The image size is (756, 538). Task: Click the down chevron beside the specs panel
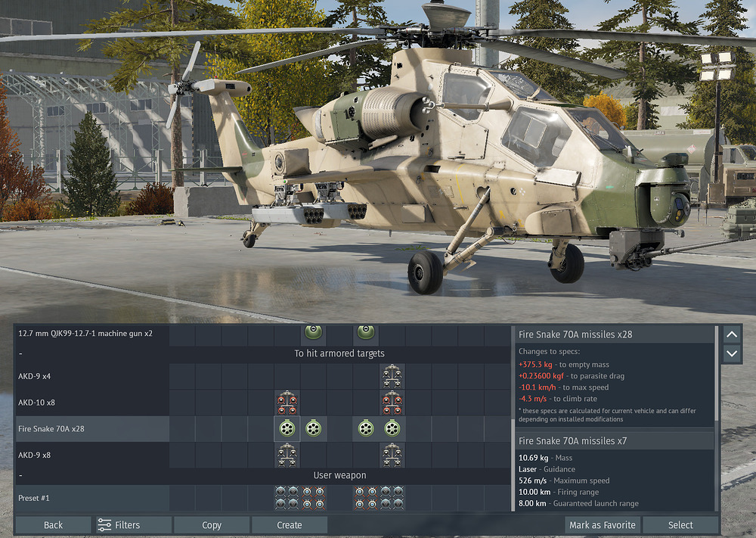pos(731,353)
